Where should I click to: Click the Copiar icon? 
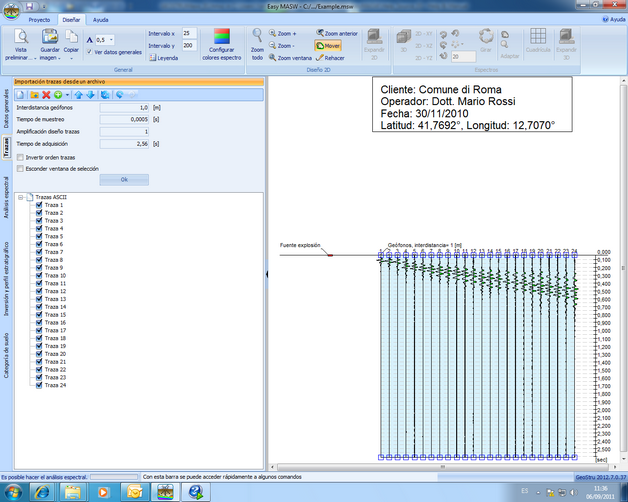point(71,36)
